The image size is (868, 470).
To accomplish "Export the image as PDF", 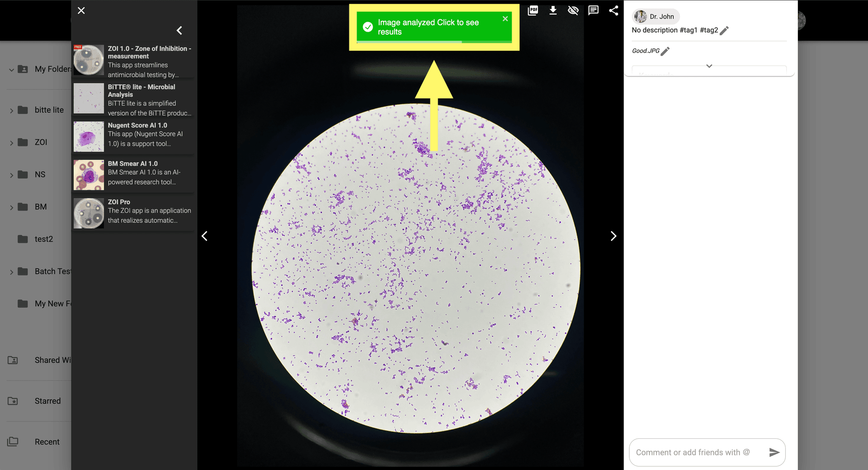I will pos(533,10).
